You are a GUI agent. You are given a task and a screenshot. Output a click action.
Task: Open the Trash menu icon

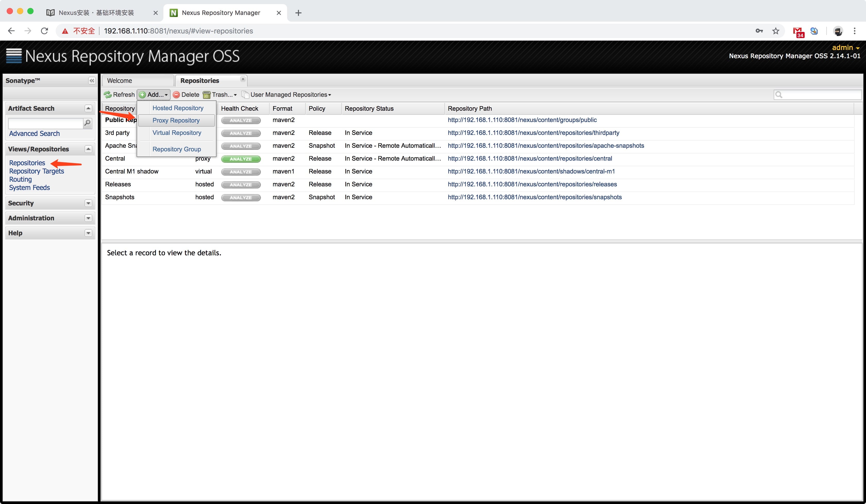click(x=206, y=95)
